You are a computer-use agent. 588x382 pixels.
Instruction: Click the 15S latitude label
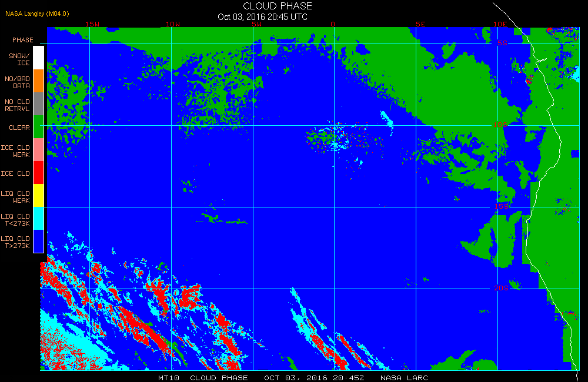pyautogui.click(x=502, y=206)
